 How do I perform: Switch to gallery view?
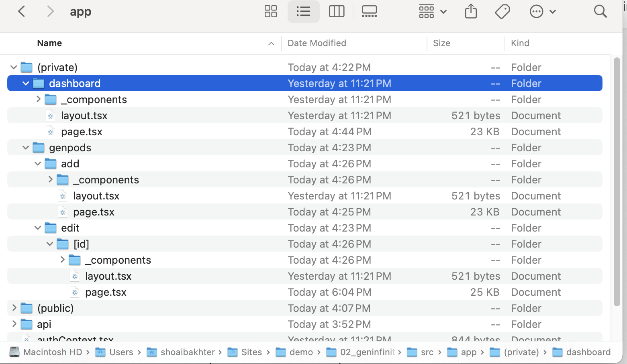(x=369, y=11)
